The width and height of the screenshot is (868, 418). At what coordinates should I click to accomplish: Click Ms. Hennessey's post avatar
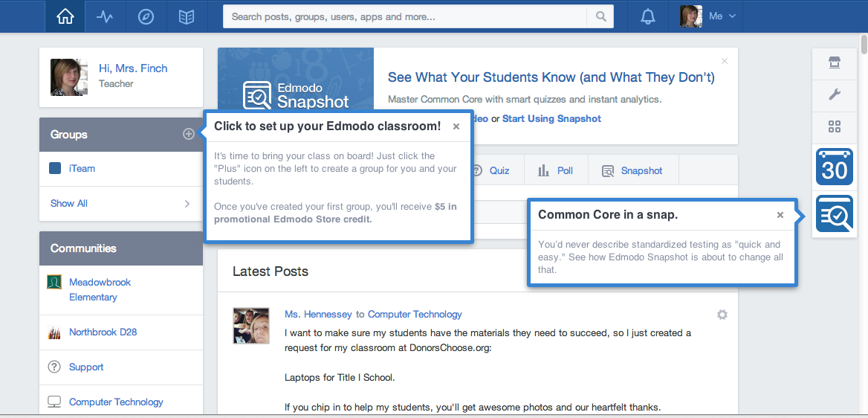[x=250, y=326]
